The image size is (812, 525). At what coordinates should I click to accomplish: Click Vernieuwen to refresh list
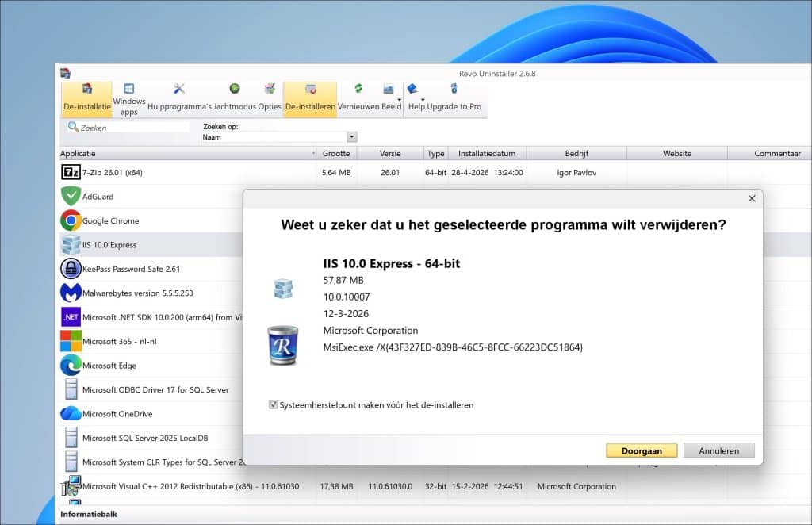[358, 99]
